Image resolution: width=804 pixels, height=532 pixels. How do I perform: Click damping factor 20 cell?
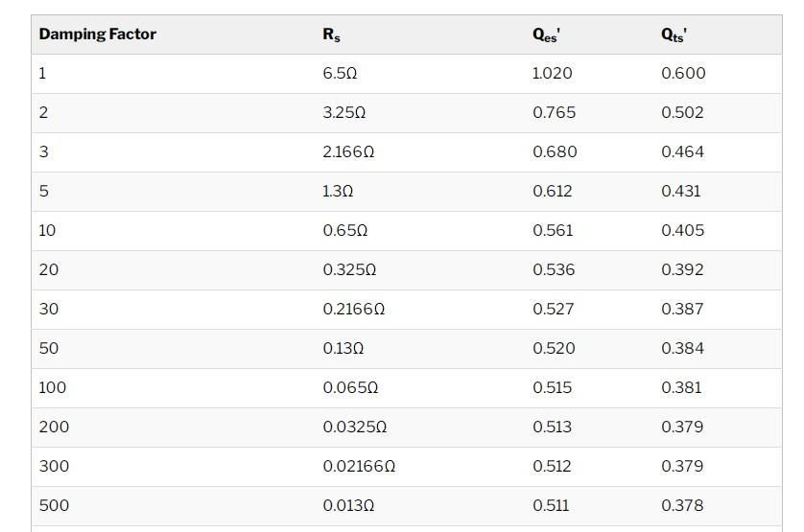click(49, 269)
